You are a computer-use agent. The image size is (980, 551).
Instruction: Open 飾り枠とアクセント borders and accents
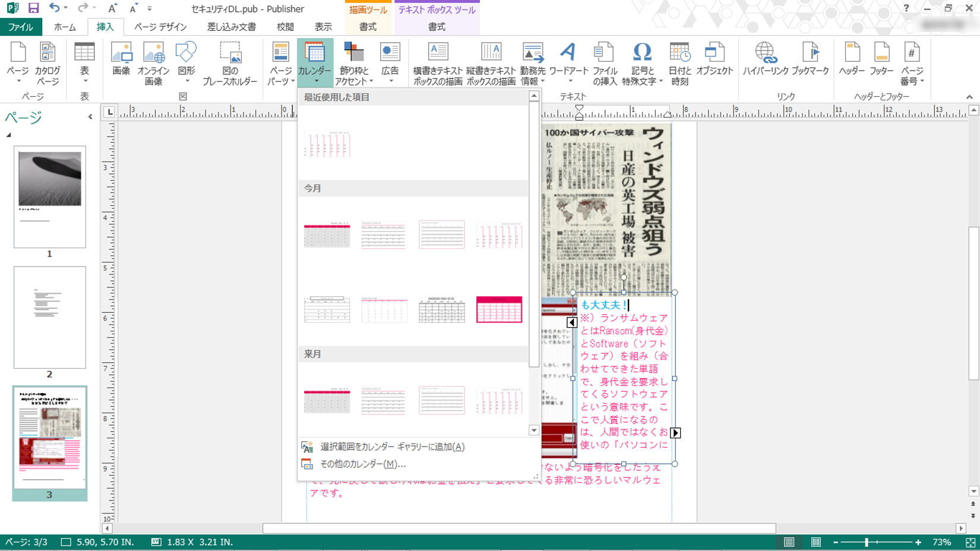[354, 64]
